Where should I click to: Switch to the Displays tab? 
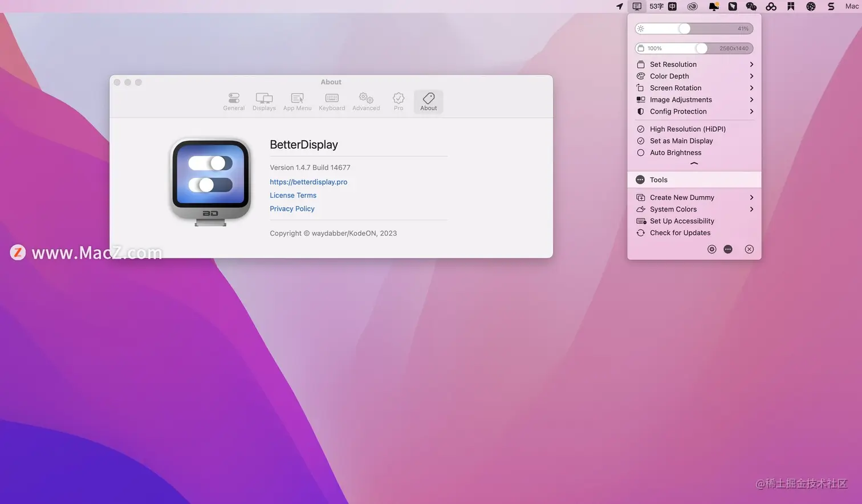pos(264,101)
